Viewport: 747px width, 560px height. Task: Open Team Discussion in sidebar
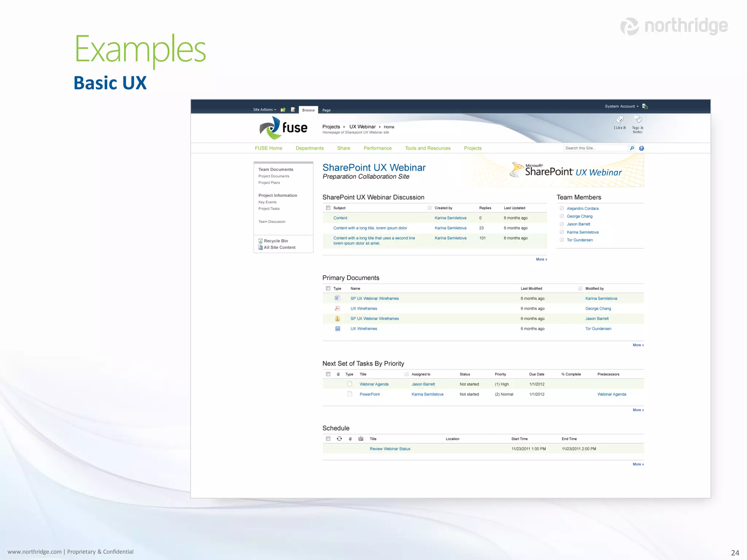tap(272, 222)
